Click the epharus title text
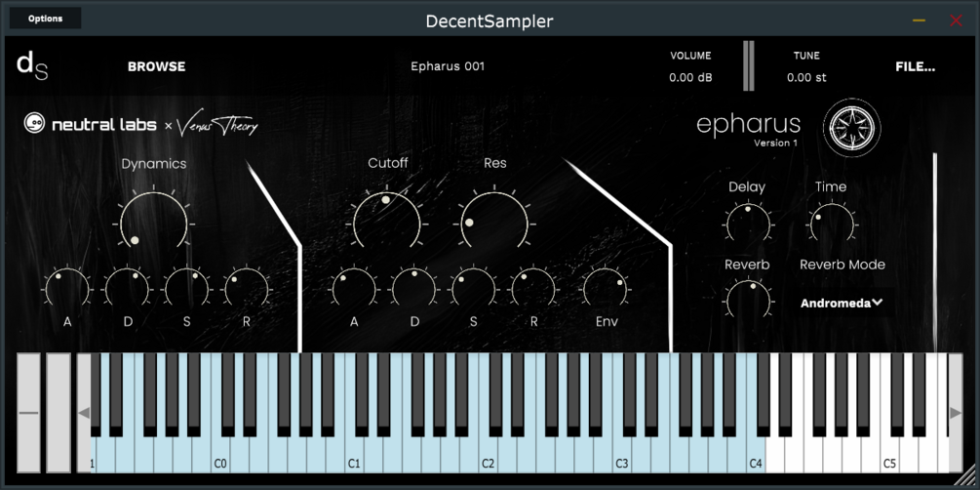 pyautogui.click(x=749, y=124)
